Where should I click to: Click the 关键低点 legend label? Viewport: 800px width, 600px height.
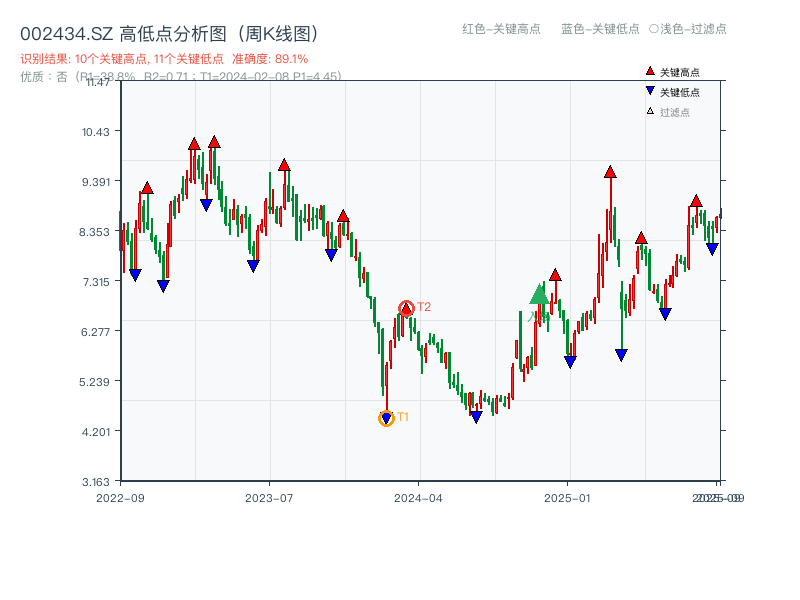click(680, 92)
